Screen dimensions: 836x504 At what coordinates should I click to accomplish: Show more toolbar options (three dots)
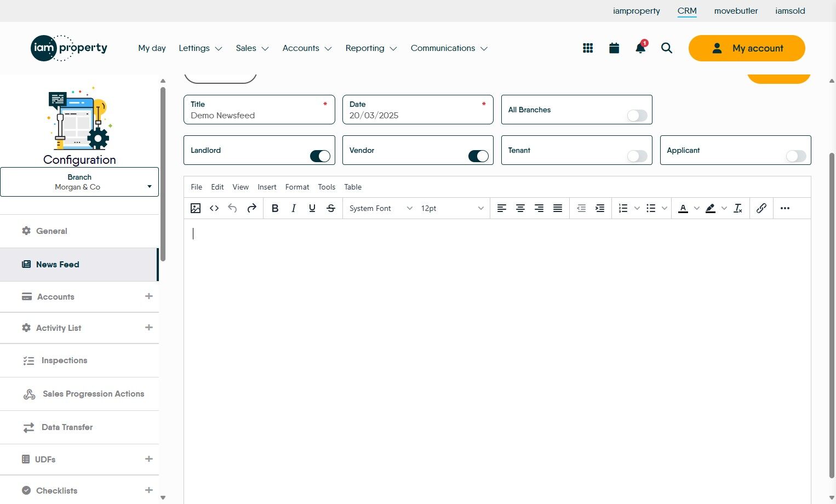pos(785,208)
